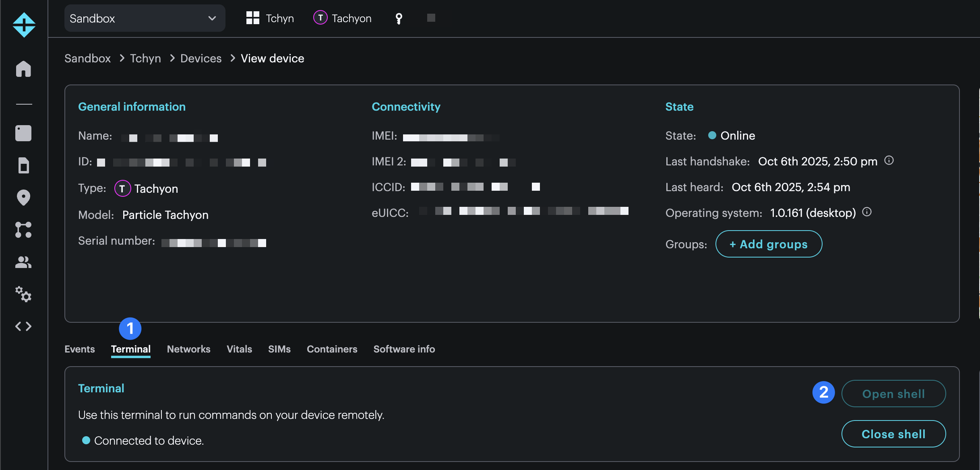Expand the Sandbox dropdown
Image resolution: width=980 pixels, height=470 pixels.
(x=144, y=19)
